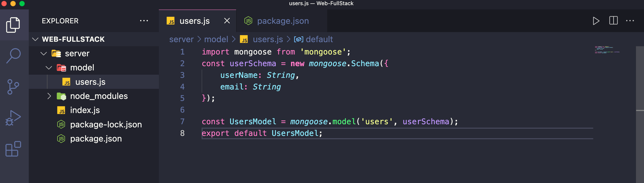Screen dimensions: 644x183
Task: Open Run and Debug view
Action: [x=13, y=118]
